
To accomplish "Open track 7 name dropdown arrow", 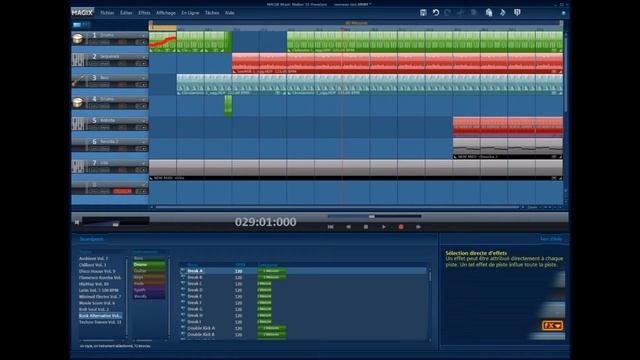I will (x=144, y=163).
